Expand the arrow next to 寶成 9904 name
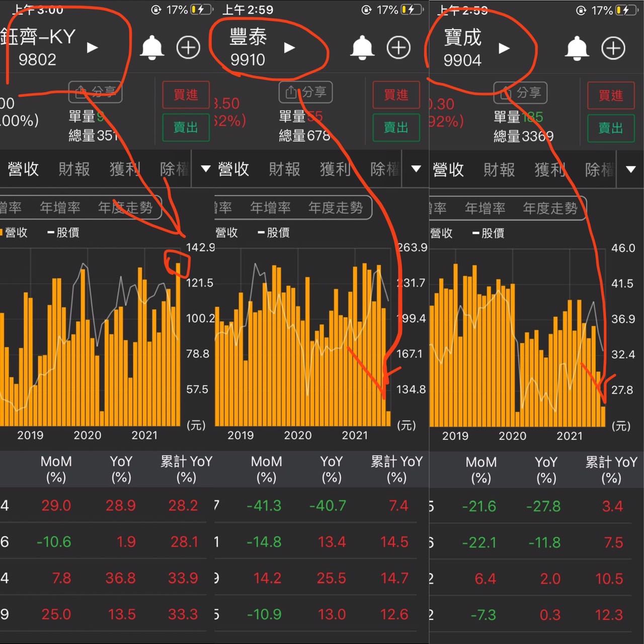This screenshot has width=644, height=644. (x=504, y=48)
